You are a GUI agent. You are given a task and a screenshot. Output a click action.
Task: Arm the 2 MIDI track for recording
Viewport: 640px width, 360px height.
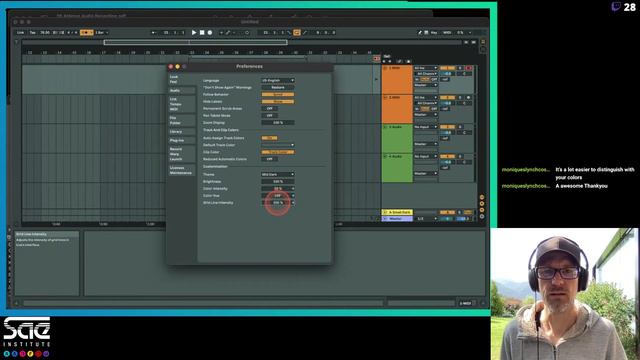(x=468, y=98)
